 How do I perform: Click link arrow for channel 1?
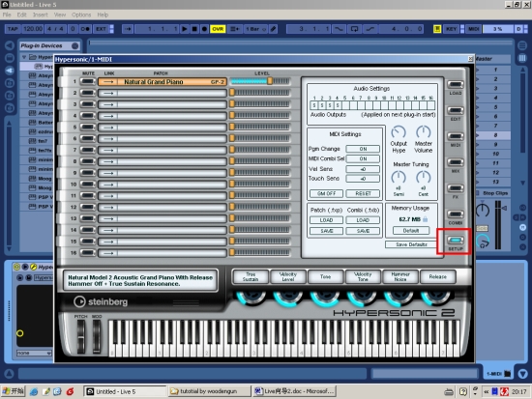(108, 82)
